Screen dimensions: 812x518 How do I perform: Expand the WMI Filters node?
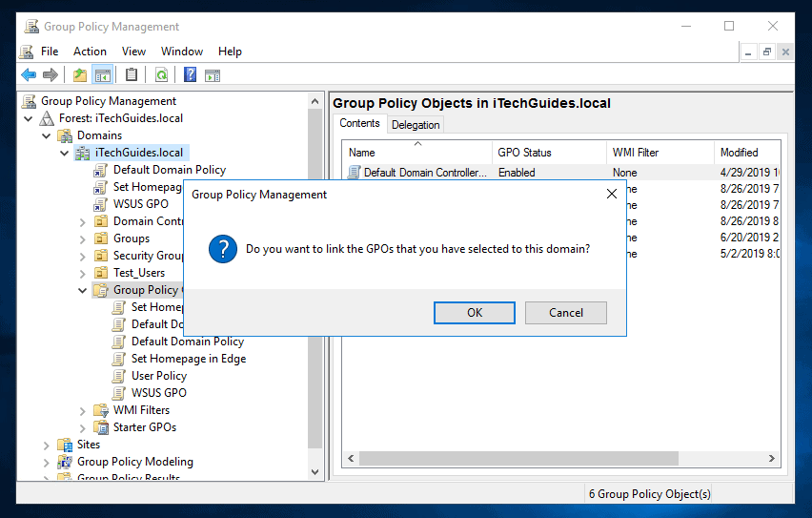(x=83, y=410)
